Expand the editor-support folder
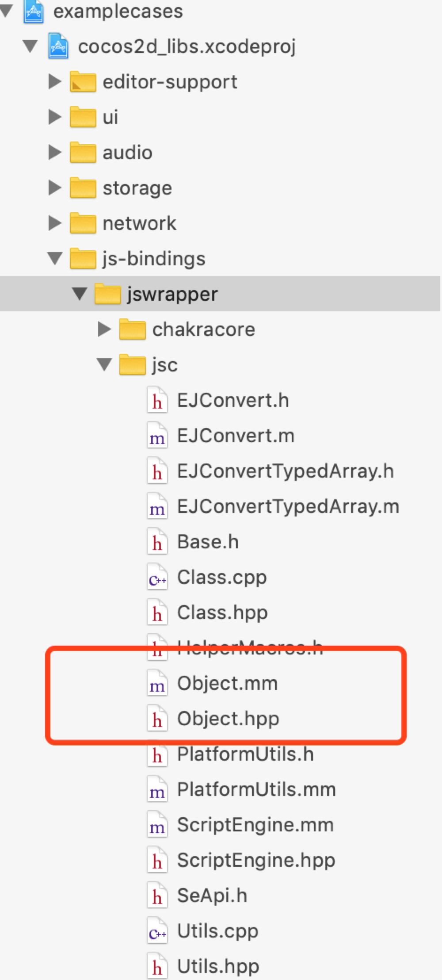 (x=55, y=81)
